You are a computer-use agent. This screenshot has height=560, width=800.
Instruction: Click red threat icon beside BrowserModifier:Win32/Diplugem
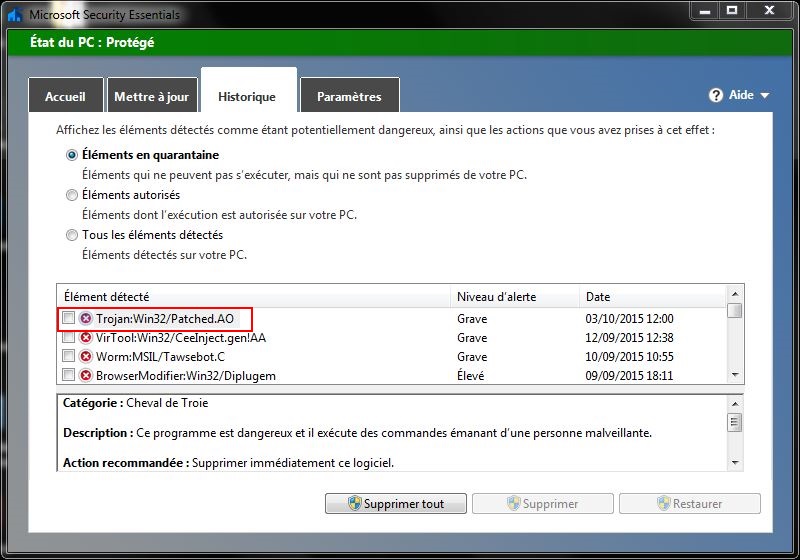(86, 375)
